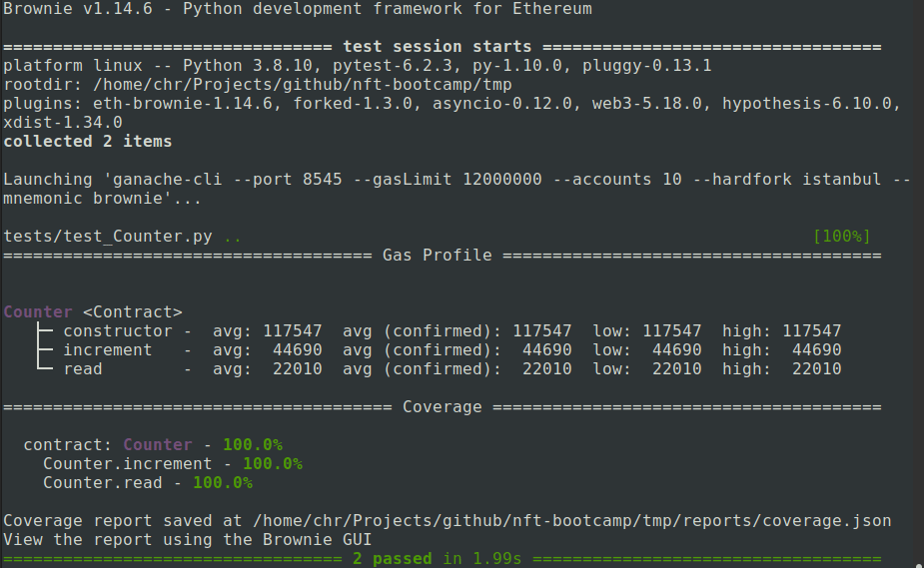Click the Counter.increment coverage line
Image resolution: width=924 pixels, height=568 pixels.
[x=172, y=463]
